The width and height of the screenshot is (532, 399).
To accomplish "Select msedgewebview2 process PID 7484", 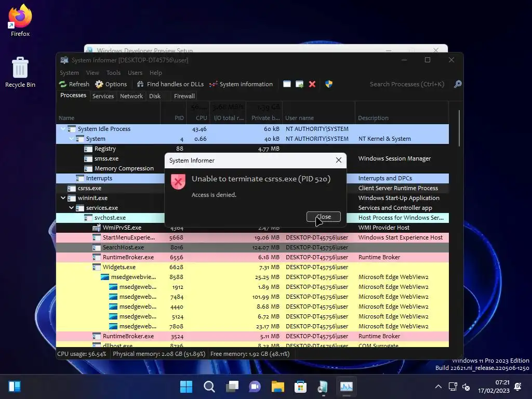I will tap(252, 297).
